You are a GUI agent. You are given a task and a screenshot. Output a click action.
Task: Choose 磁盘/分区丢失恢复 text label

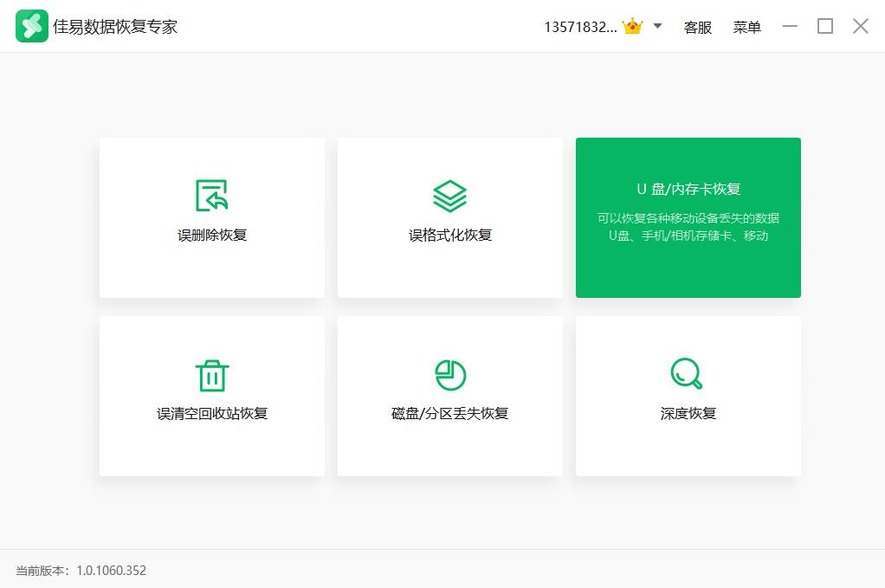click(x=450, y=413)
